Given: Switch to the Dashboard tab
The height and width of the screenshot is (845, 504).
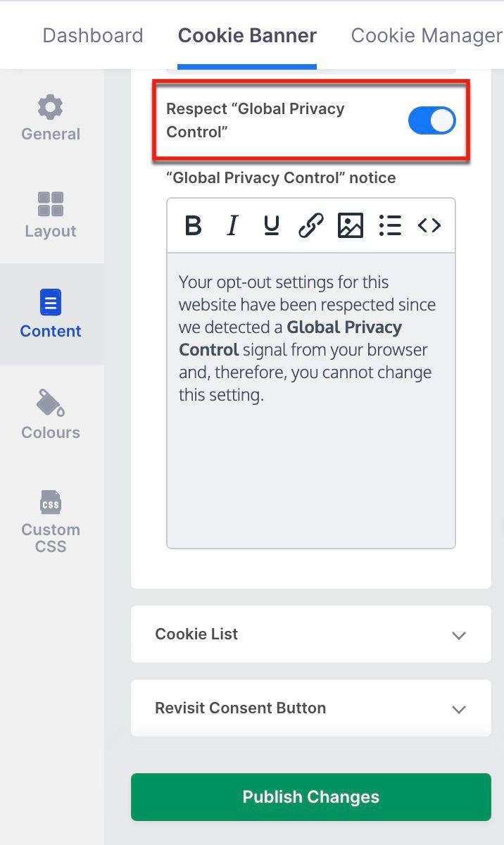Looking at the screenshot, I should click(93, 35).
